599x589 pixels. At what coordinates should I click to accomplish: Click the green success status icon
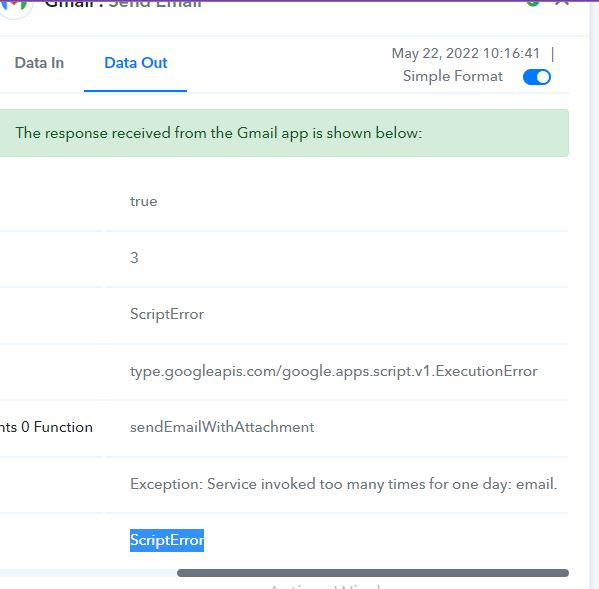pyautogui.click(x=533, y=3)
